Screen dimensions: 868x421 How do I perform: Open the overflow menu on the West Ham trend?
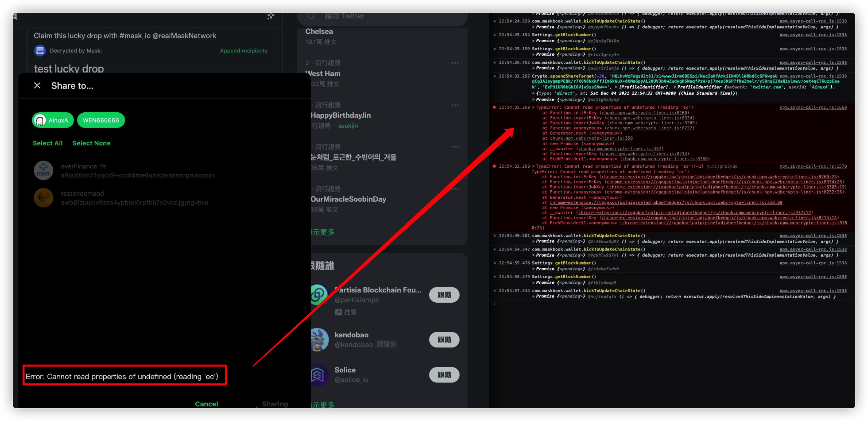(x=455, y=63)
